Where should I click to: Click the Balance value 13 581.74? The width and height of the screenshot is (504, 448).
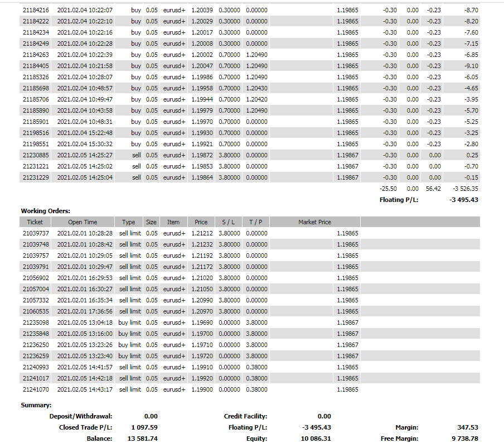(x=144, y=439)
